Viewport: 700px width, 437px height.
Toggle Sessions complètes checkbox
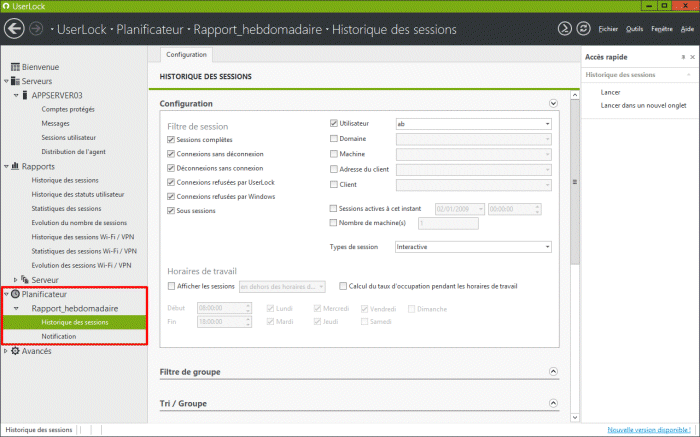pos(171,140)
